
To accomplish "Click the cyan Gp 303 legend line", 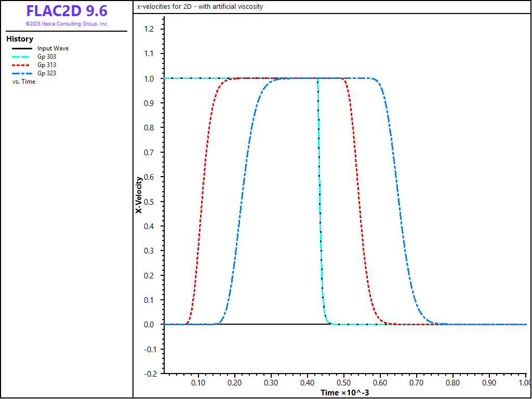I will (22, 57).
